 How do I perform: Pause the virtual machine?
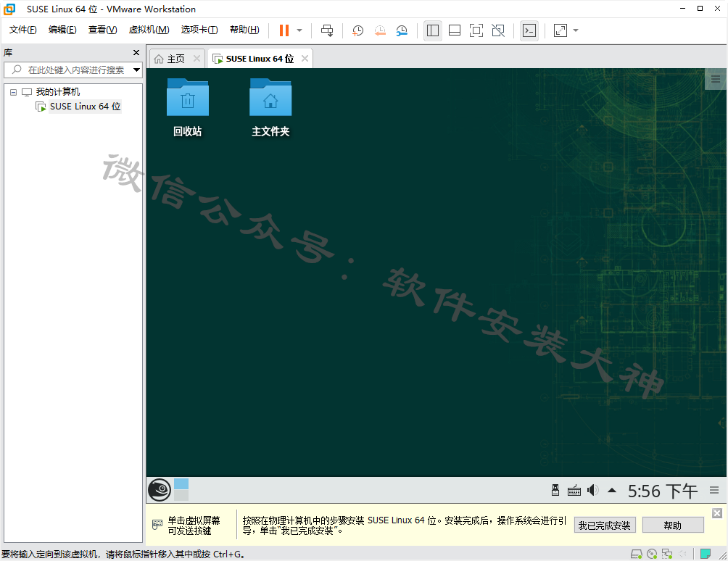click(284, 30)
